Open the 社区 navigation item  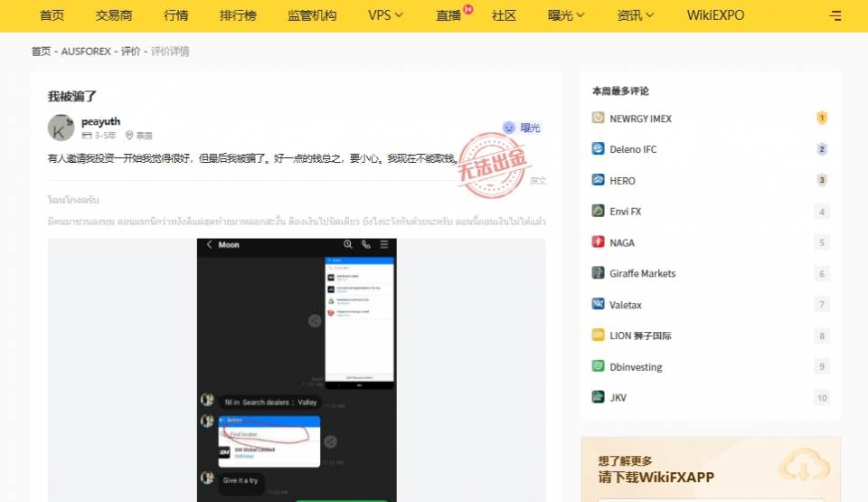point(504,15)
